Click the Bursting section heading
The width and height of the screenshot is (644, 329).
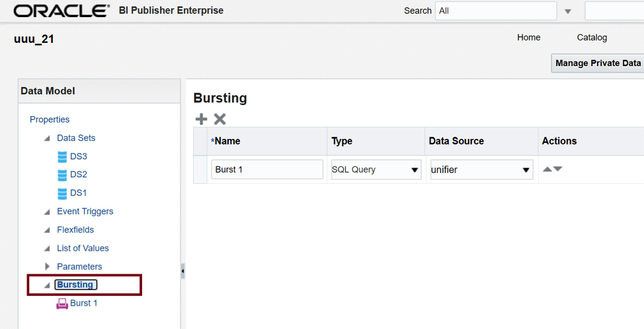click(x=220, y=98)
